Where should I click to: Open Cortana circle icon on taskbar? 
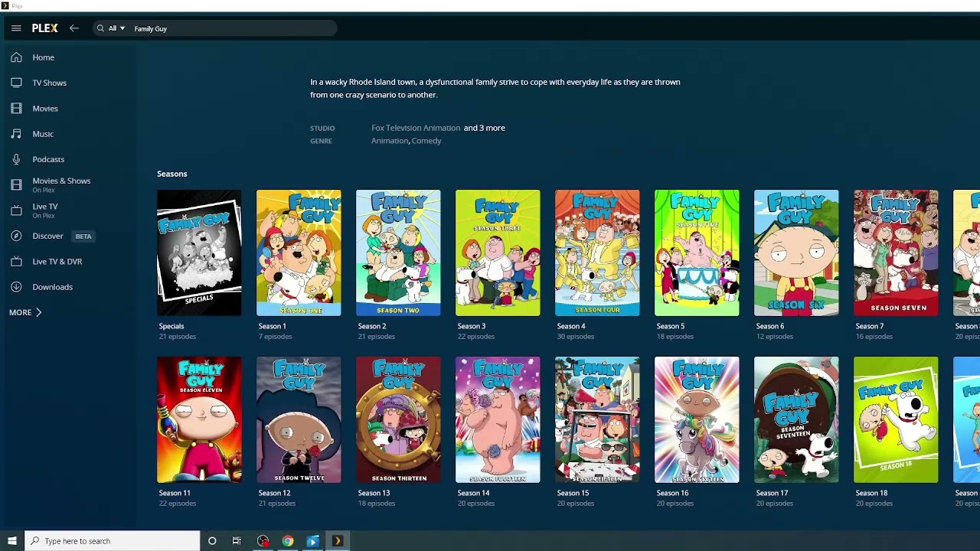[212, 541]
